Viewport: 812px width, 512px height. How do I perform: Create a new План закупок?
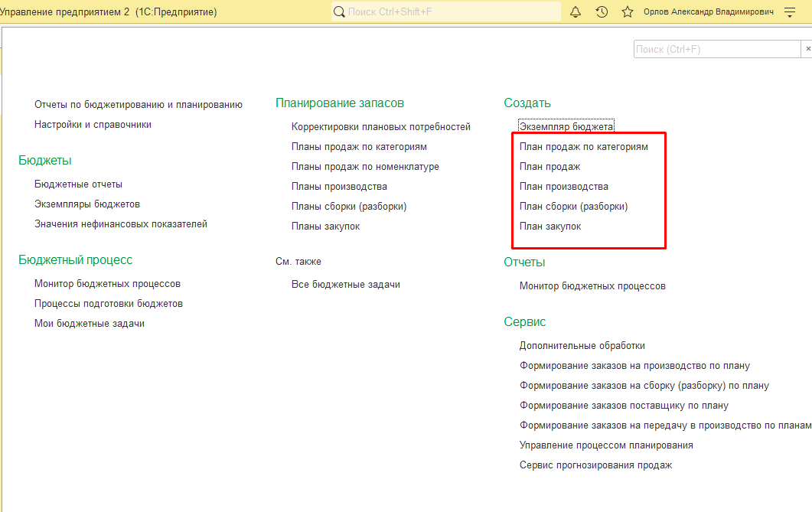pos(550,227)
